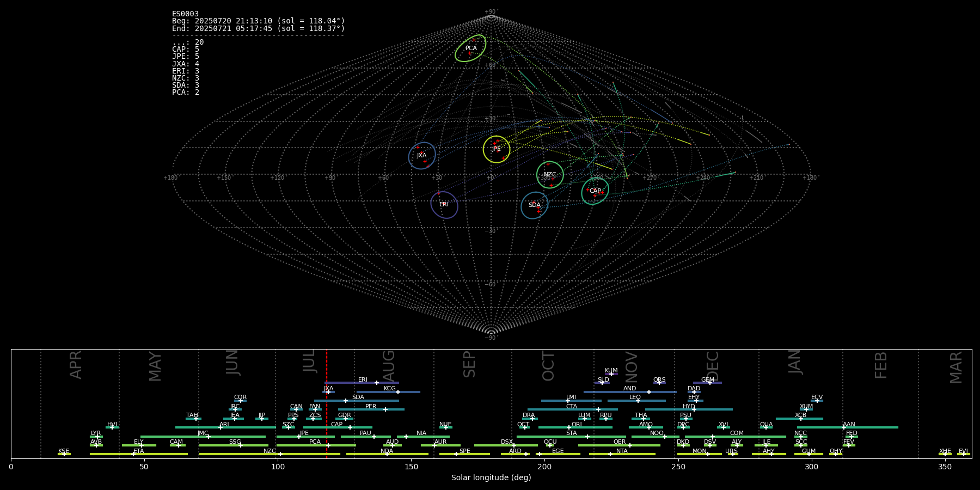Click the JPE radiant label on sky map
980x490 pixels.
[x=496, y=149]
